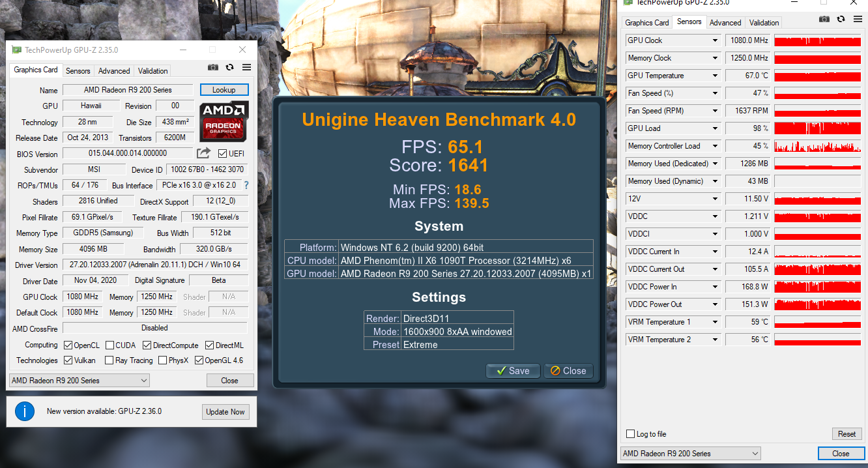The width and height of the screenshot is (868, 468).
Task: Enable Log to file checkbox
Action: point(630,434)
